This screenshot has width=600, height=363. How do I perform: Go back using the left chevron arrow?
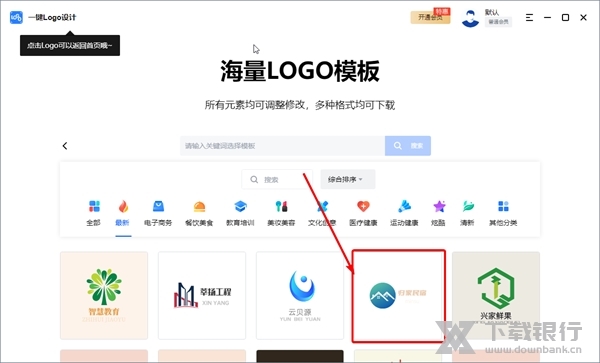coord(65,146)
